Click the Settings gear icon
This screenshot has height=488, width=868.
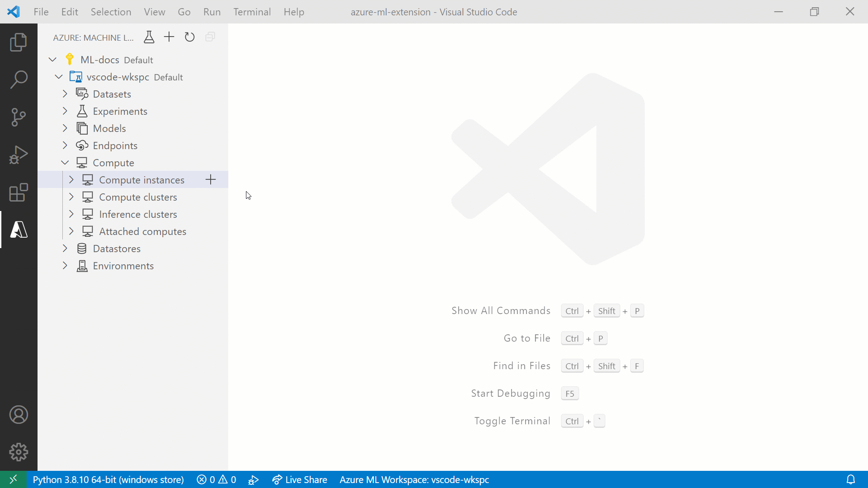pyautogui.click(x=19, y=452)
